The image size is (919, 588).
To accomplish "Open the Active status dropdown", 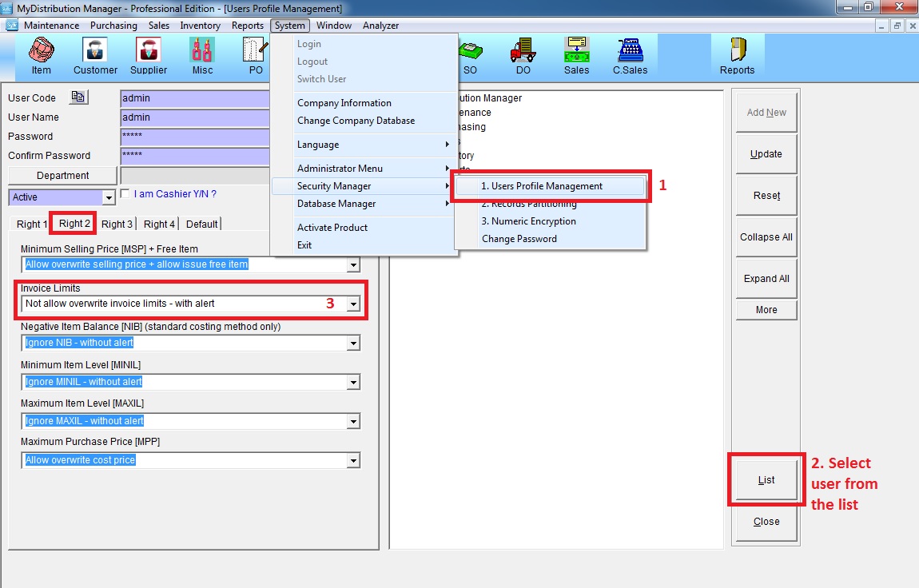I will point(109,197).
